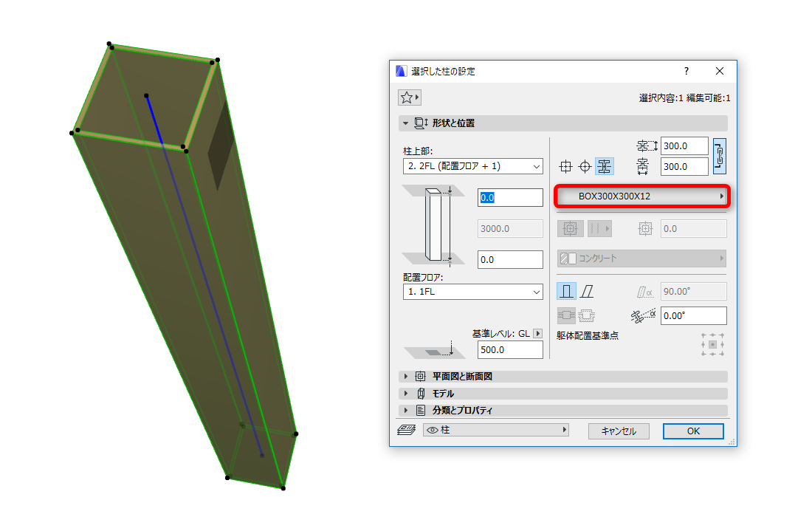Open BOX300X300X12 profile selector
Image resolution: width=812 pixels, height=517 pixels.
tap(642, 196)
